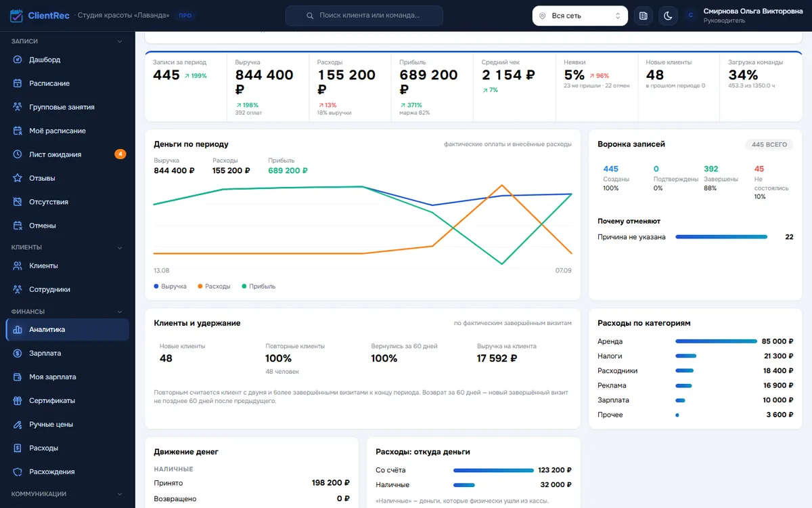The image size is (812, 508).
Task: Click the Групповые занятия people icon
Action: (x=18, y=107)
